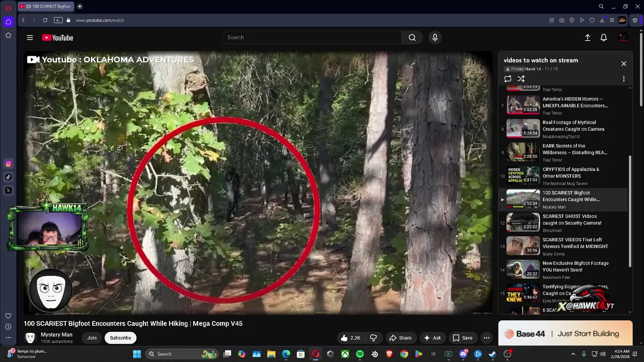
Task: Open the ad blocker shield icon
Action: 572,20
